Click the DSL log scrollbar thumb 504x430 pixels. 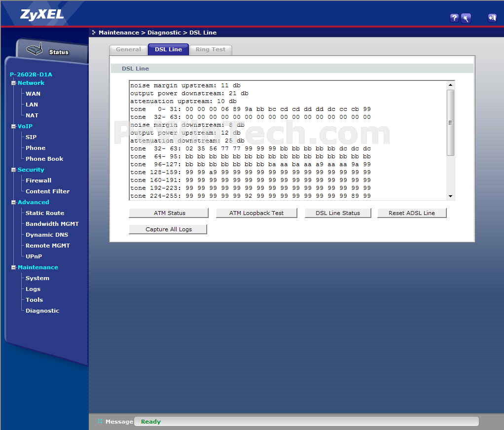pyautogui.click(x=450, y=123)
